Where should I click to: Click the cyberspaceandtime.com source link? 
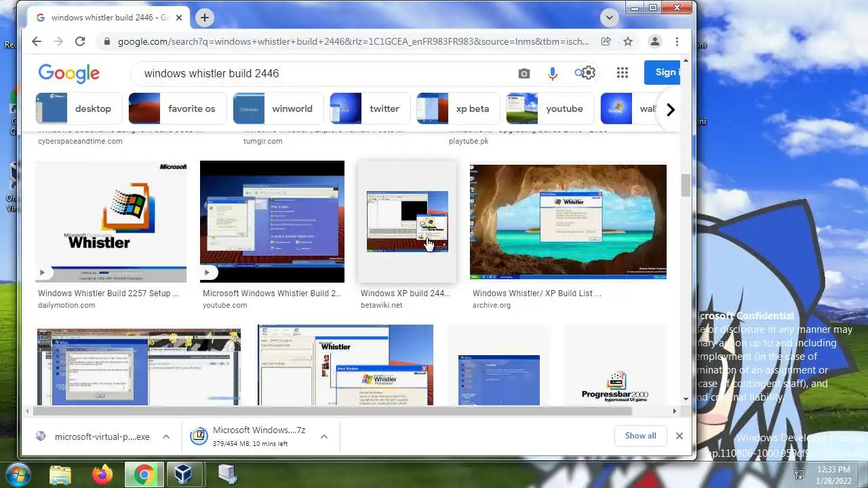tap(80, 141)
